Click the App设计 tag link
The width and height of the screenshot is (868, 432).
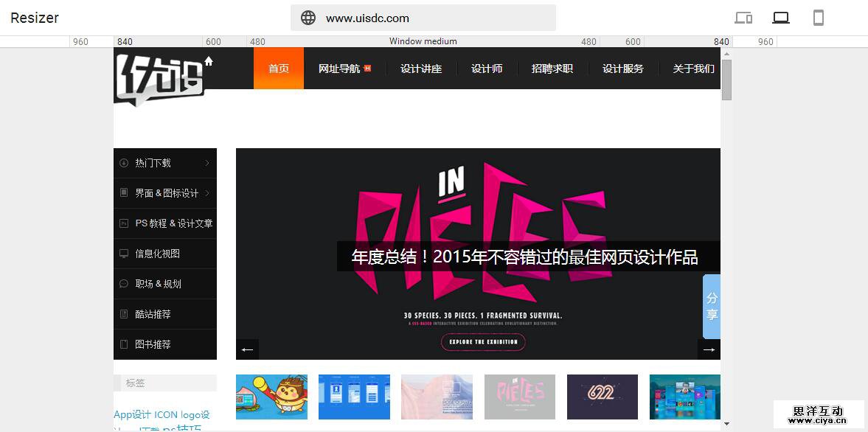(x=132, y=414)
